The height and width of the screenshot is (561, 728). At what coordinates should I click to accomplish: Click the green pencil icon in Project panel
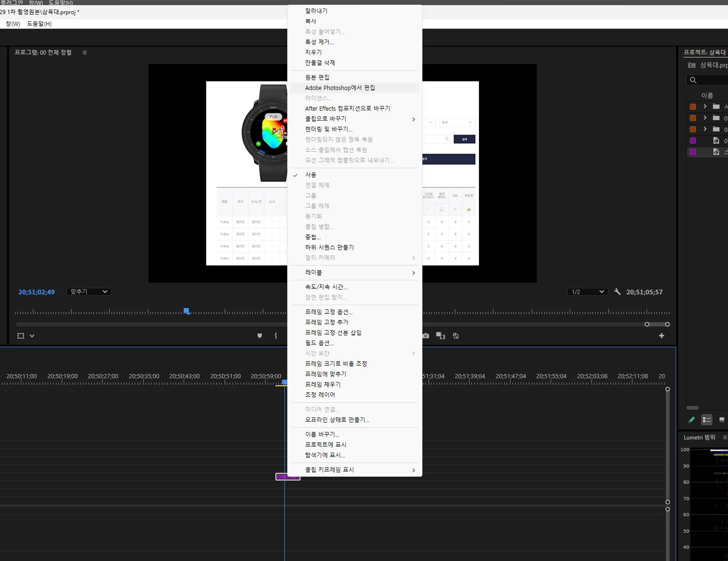(x=691, y=420)
